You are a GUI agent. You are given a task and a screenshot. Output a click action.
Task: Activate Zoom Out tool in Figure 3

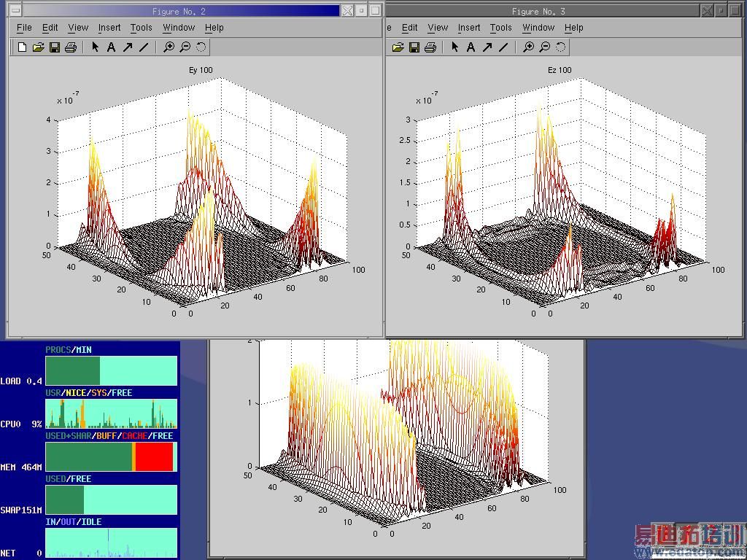(544, 47)
